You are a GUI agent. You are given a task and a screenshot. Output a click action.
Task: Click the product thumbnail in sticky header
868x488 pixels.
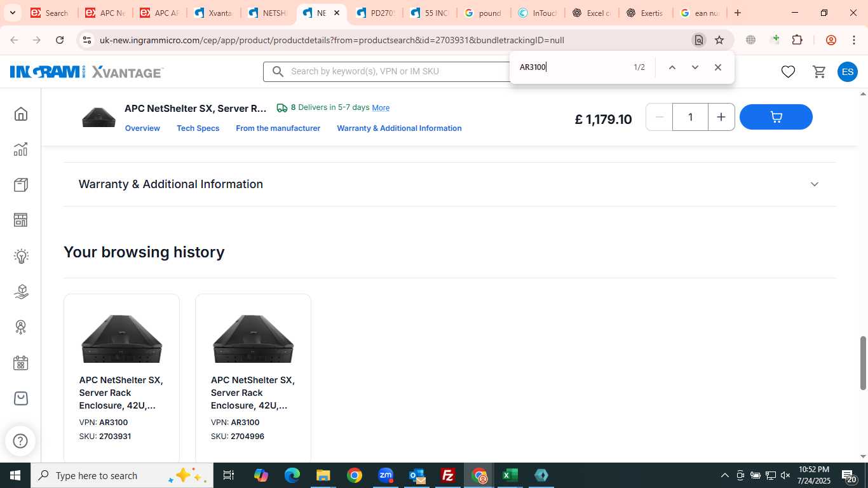(x=98, y=118)
